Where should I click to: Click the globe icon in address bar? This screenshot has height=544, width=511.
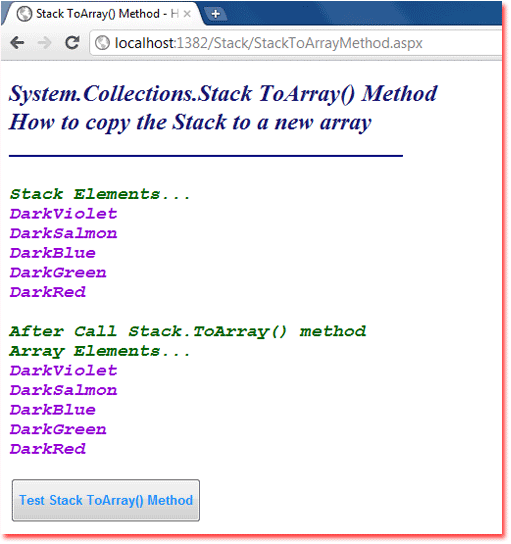[102, 43]
